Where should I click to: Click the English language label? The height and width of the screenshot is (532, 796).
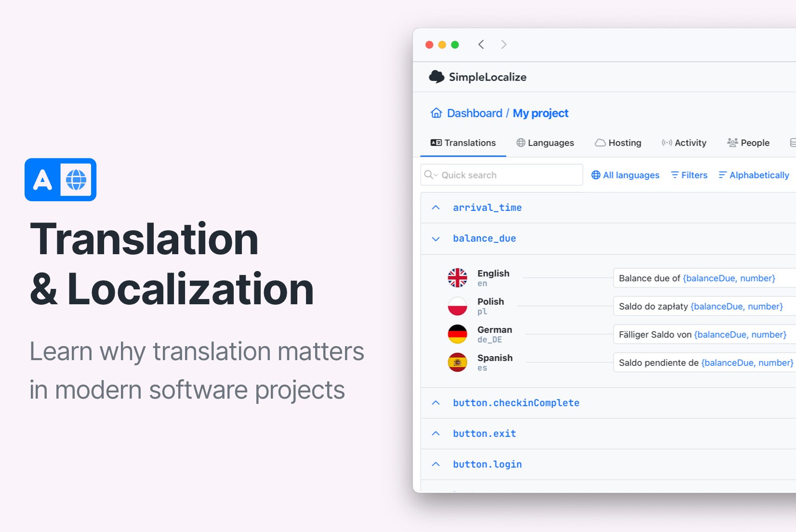click(493, 273)
